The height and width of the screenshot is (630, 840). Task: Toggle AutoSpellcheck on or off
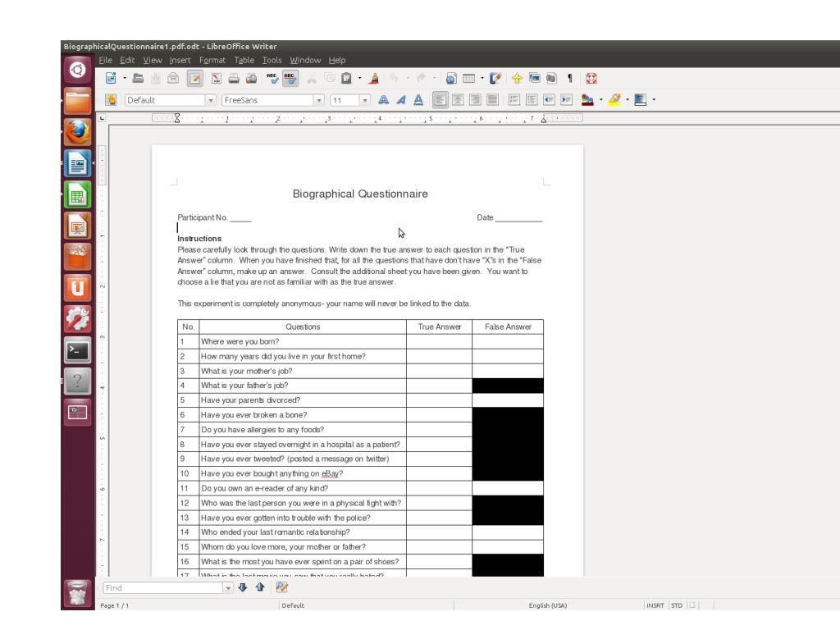[290, 79]
